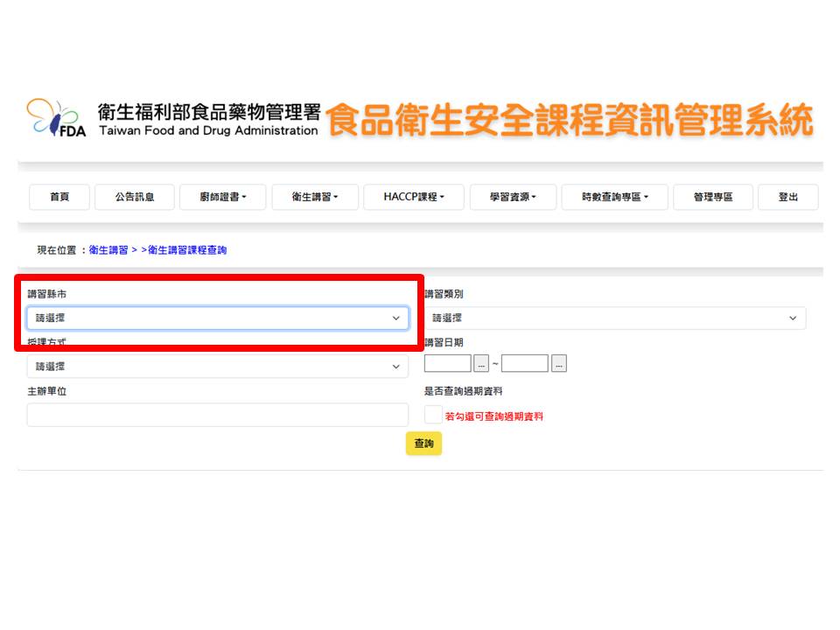Click 登出 to log out
This screenshot has width=840, height=630.
click(787, 198)
